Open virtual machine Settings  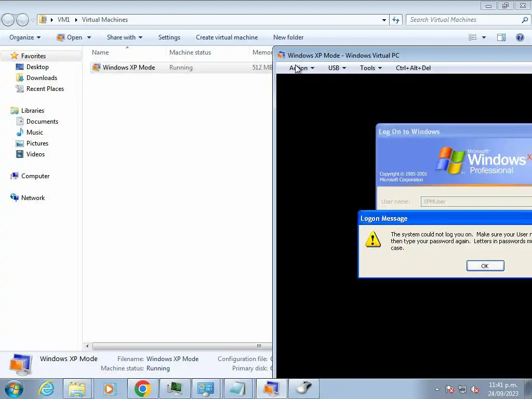pyautogui.click(x=169, y=37)
